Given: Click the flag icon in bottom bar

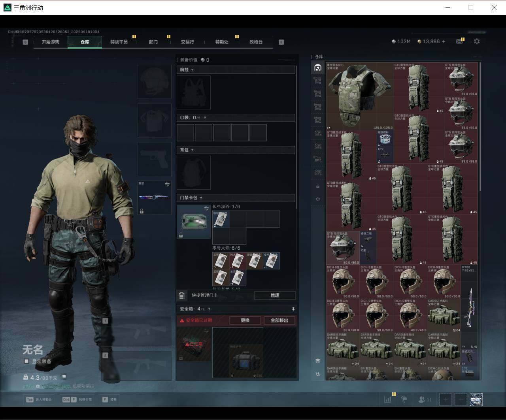Looking at the screenshot, I should coord(404,399).
